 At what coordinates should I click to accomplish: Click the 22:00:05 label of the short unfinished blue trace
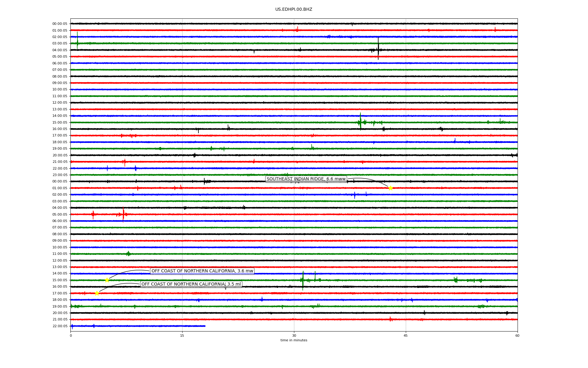[x=60, y=326]
